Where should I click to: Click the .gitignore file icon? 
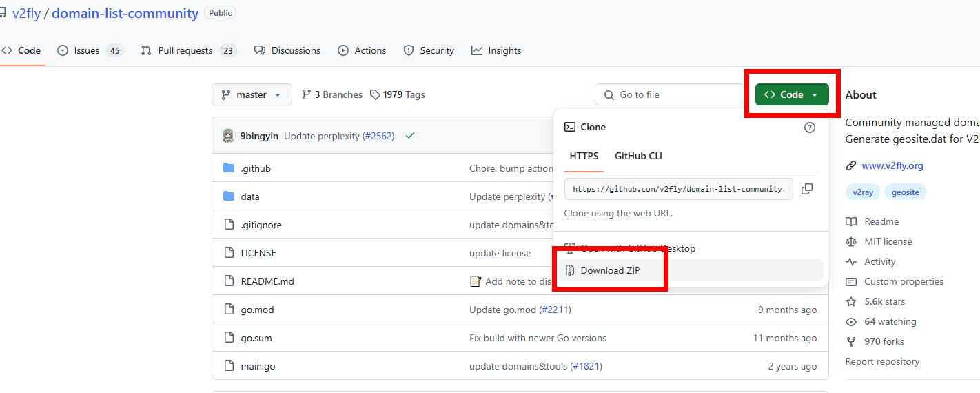[229, 225]
